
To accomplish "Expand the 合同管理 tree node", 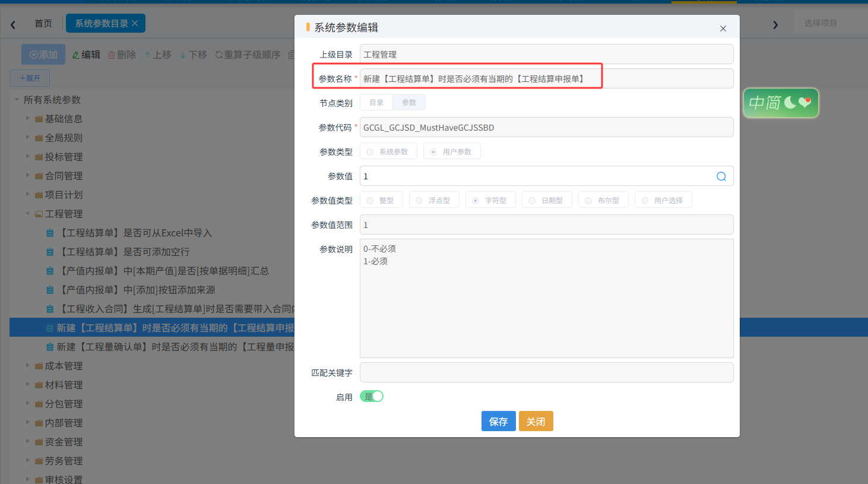I will tap(27, 176).
